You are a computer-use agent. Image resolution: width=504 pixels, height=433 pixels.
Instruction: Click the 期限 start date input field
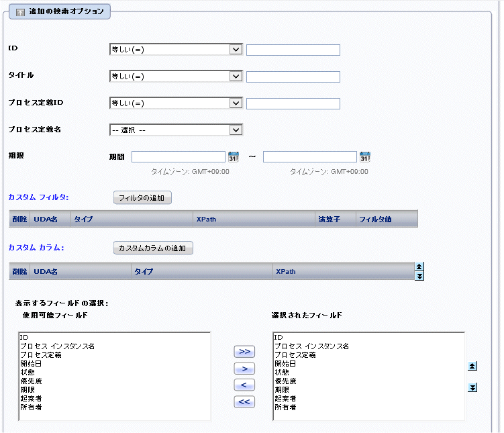tap(179, 157)
